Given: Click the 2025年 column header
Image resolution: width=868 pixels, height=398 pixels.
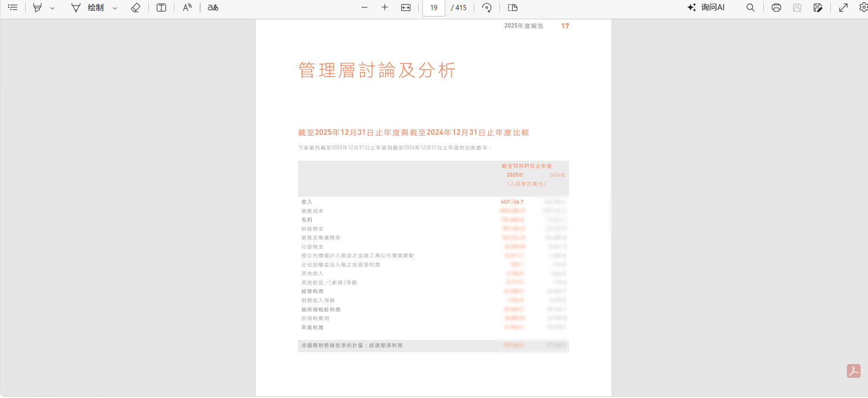Looking at the screenshot, I should coord(515,175).
